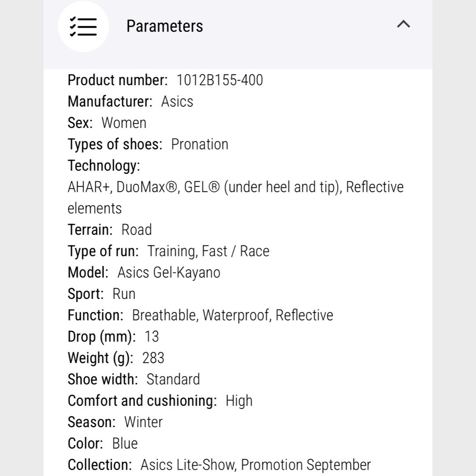
Task: Click the Standard shoe width value
Action: click(x=173, y=379)
